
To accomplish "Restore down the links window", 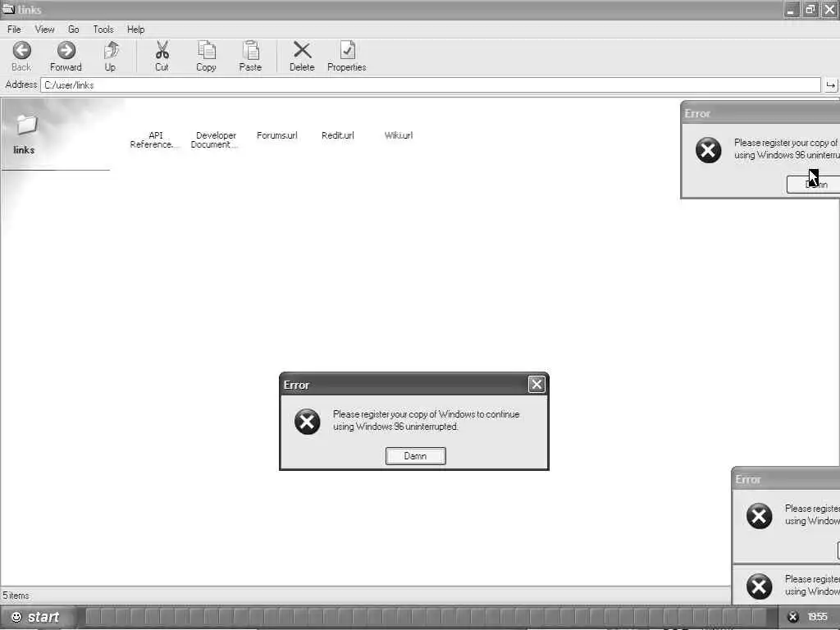I will point(810,10).
